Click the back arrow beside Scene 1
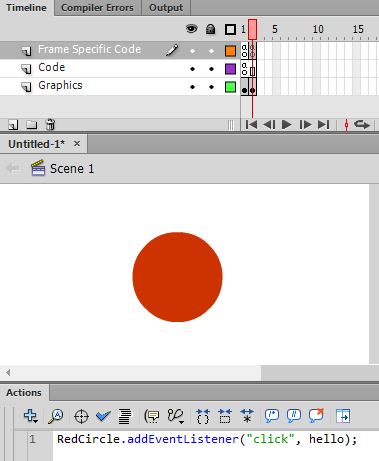Viewport: 379px width, 461px height. [x=13, y=168]
